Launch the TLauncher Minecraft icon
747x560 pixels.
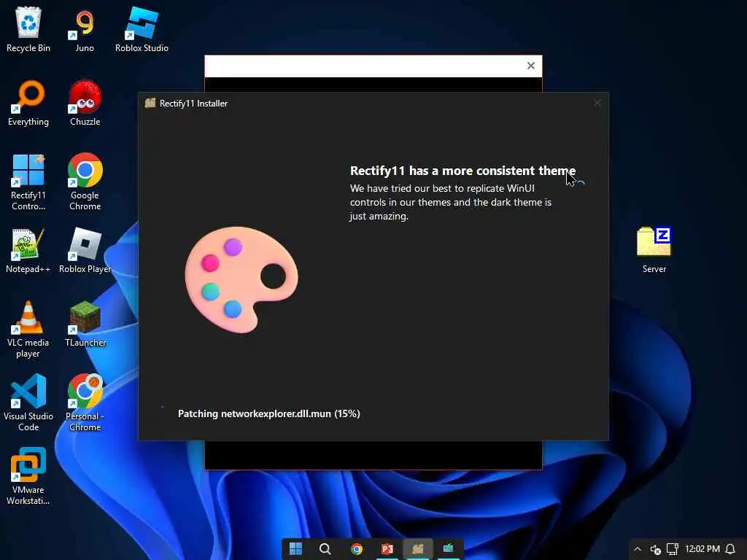tap(85, 324)
